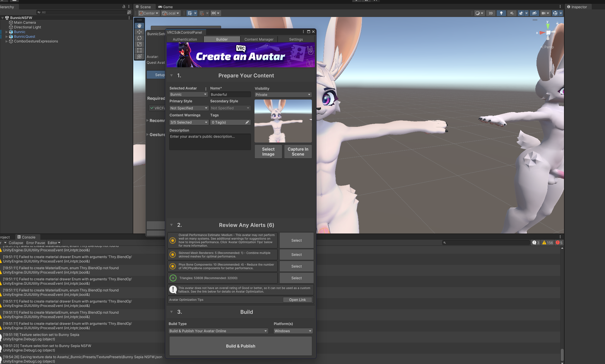The width and height of the screenshot is (605, 364).
Task: Open the Game view tab
Action: 165,7
